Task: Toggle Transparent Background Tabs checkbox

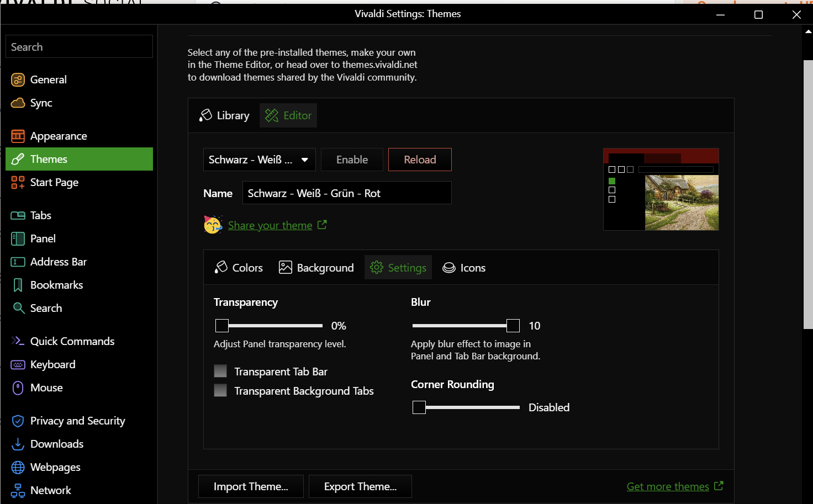Action: 220,390
